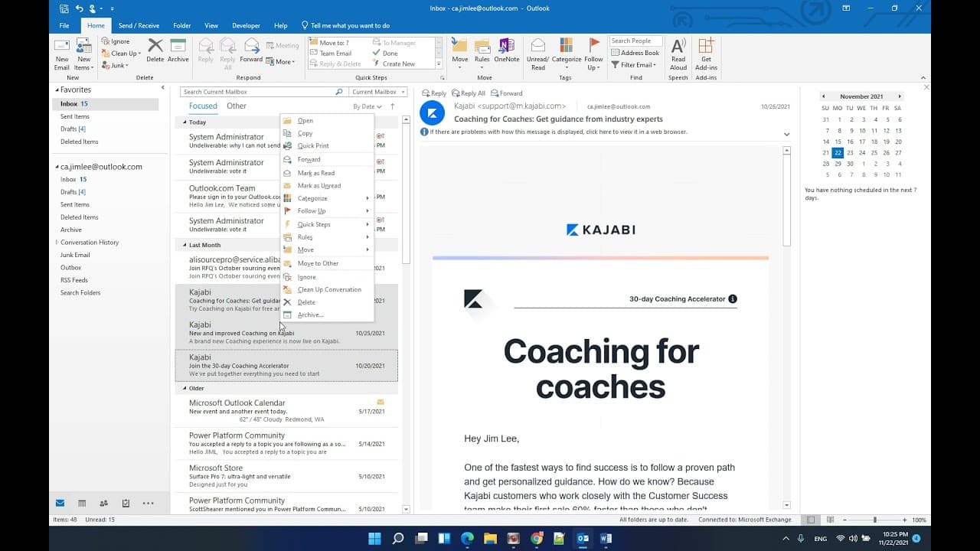Expand the Conversation History folder

(x=56, y=243)
